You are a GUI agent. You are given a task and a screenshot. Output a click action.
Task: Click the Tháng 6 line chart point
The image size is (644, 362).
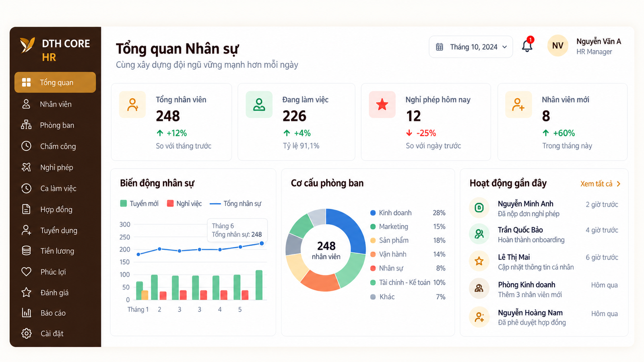click(262, 243)
